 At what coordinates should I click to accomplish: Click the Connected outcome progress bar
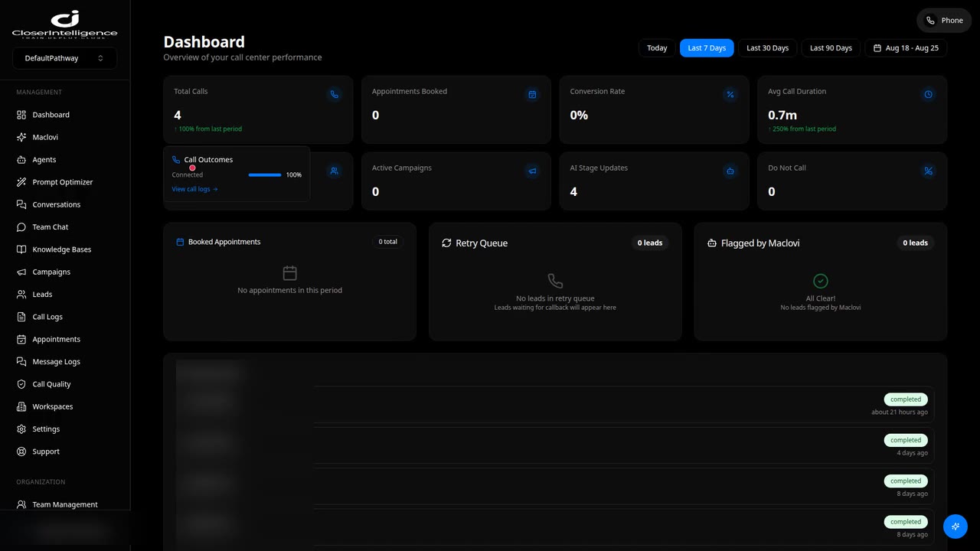[x=265, y=175]
